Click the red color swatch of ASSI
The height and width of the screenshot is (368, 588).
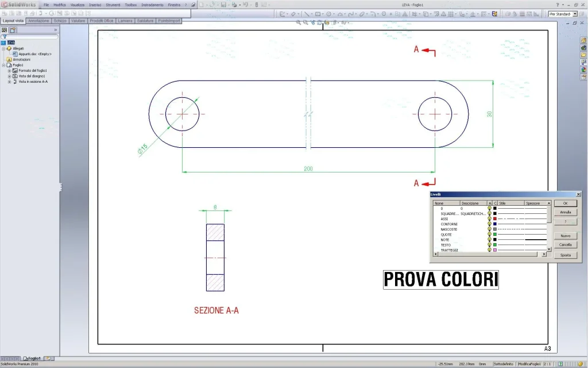click(x=495, y=219)
